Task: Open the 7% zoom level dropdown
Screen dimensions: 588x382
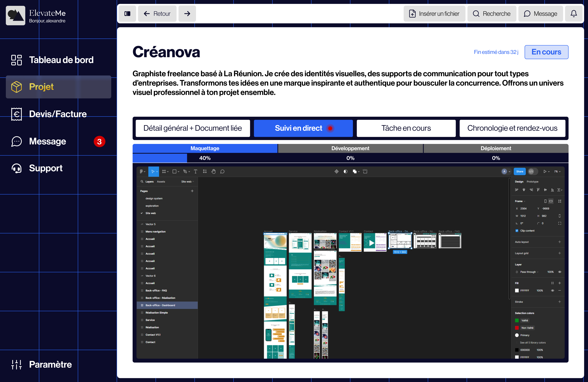Action: click(557, 171)
